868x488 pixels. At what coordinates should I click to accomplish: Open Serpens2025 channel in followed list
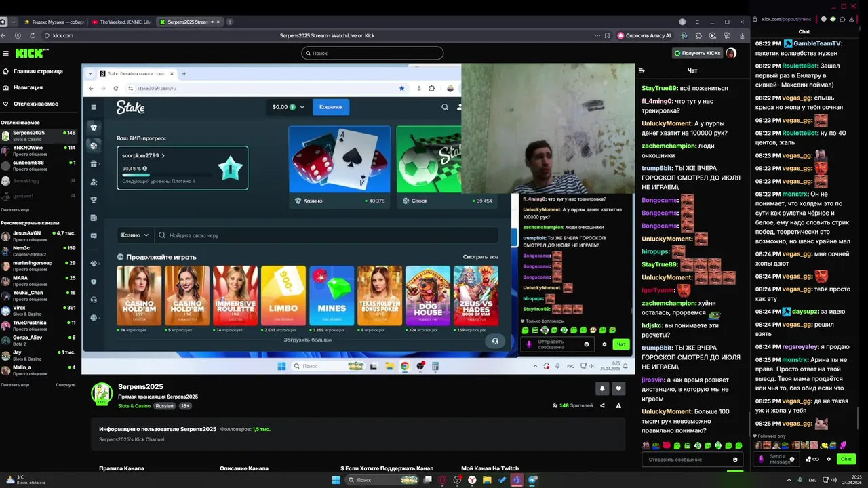coord(39,136)
